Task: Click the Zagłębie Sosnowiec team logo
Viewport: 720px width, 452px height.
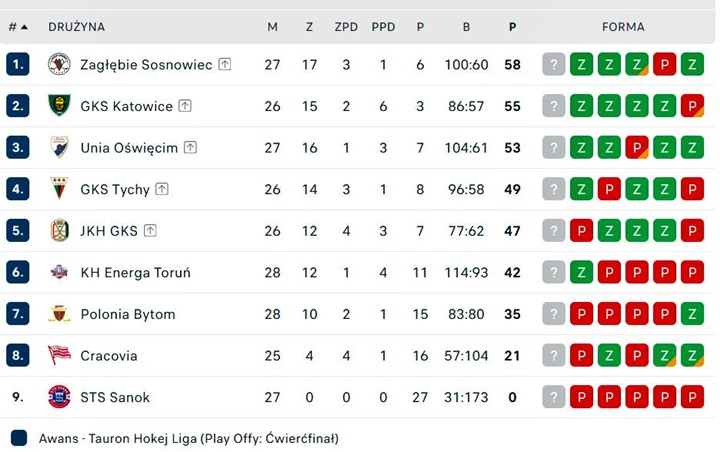Action: (x=59, y=65)
